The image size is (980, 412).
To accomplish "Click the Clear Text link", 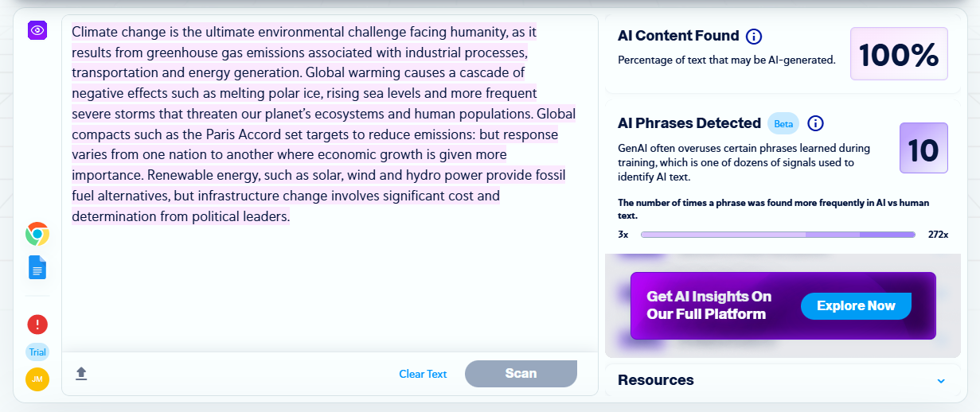I will [423, 374].
